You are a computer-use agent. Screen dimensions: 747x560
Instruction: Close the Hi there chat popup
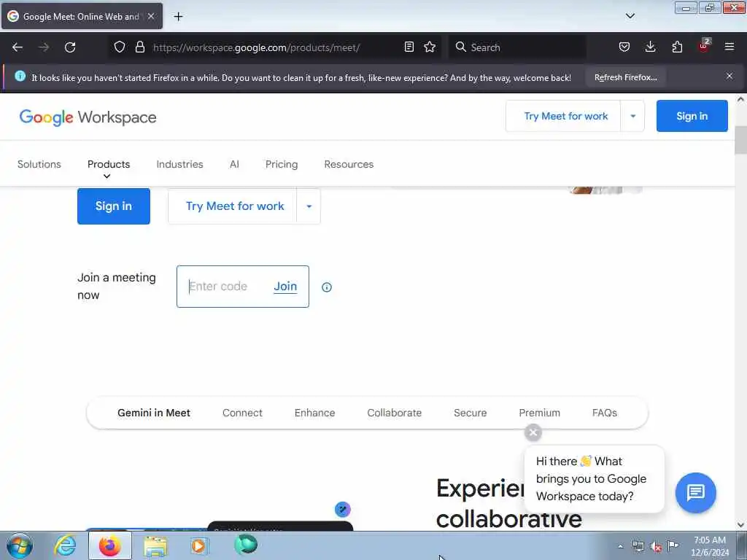tap(533, 432)
